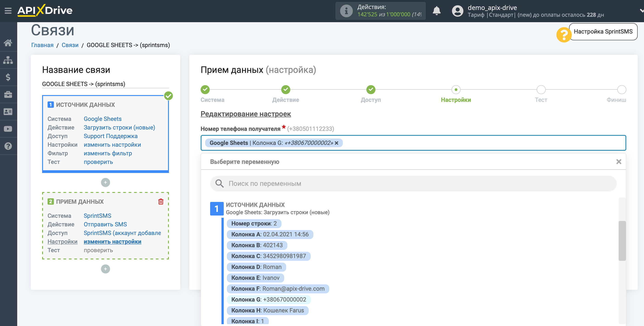Open the SprintSMS system link
This screenshot has width=644, height=326.
(x=97, y=216)
